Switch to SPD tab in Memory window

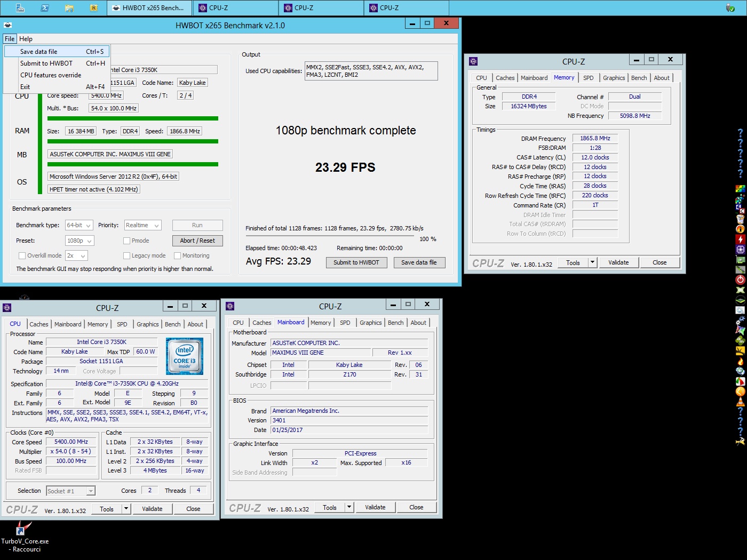(x=588, y=78)
